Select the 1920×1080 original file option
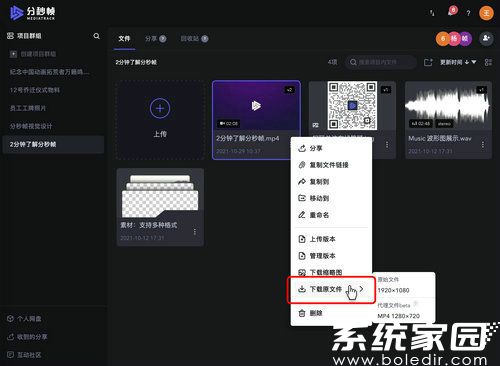The image size is (500, 366). (393, 290)
